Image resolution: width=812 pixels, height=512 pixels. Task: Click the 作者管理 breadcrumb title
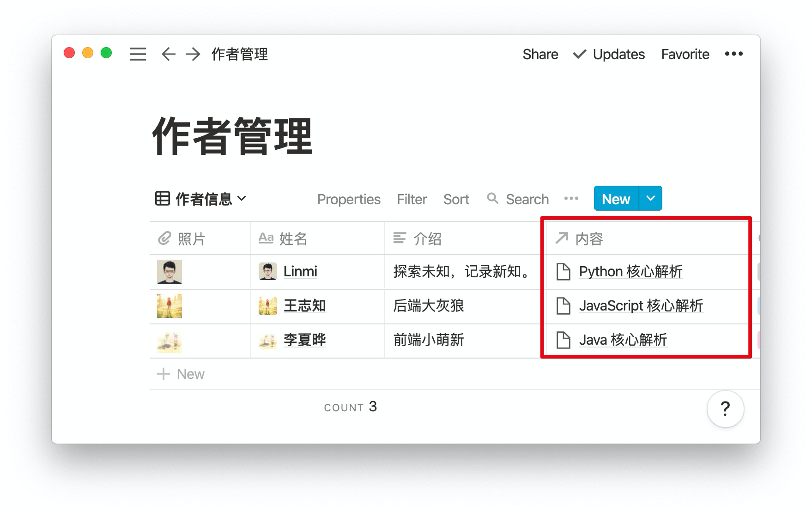click(240, 54)
